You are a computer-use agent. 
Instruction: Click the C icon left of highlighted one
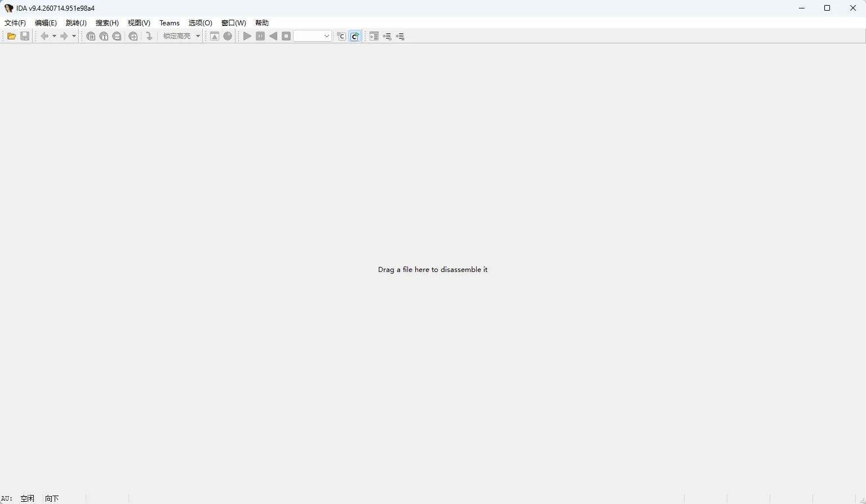point(341,36)
